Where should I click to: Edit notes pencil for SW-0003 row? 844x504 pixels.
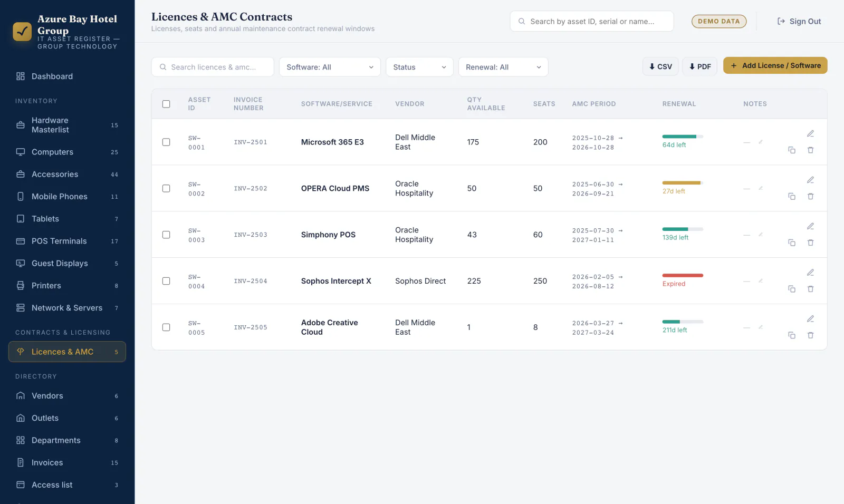coord(761,235)
